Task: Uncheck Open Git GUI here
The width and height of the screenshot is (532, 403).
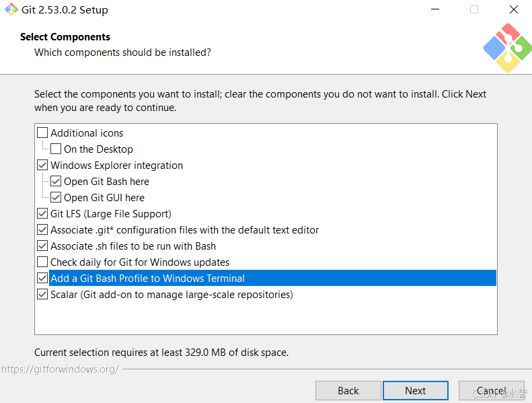Action: [56, 197]
